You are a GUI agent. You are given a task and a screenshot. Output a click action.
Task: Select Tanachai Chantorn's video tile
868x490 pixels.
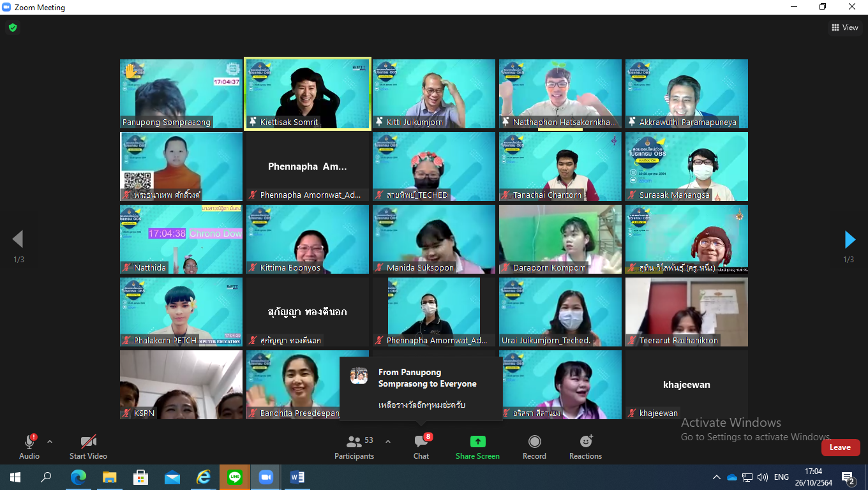[x=560, y=167]
